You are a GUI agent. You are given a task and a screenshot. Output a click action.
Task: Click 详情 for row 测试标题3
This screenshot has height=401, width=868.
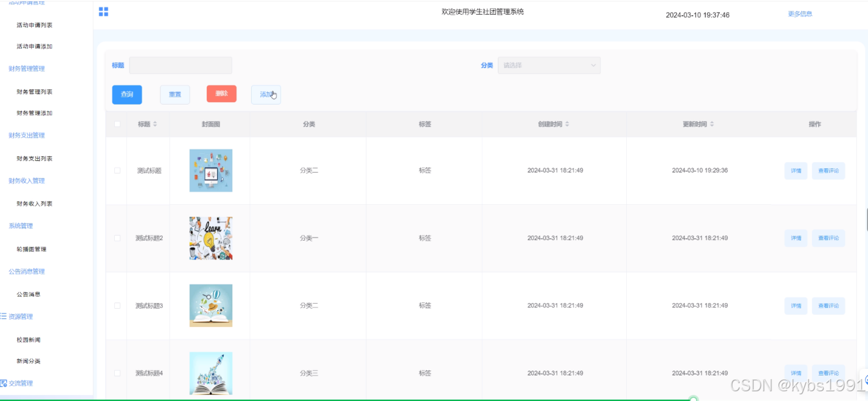tap(796, 306)
